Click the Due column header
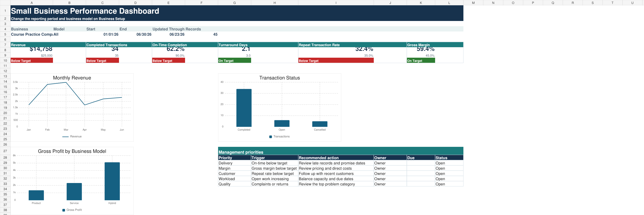 [x=421, y=158]
